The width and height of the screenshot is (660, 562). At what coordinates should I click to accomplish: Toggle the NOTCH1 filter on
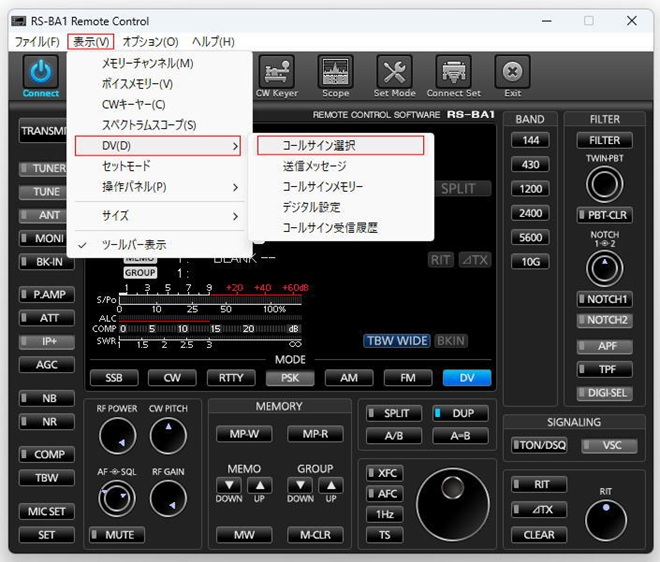[603, 299]
